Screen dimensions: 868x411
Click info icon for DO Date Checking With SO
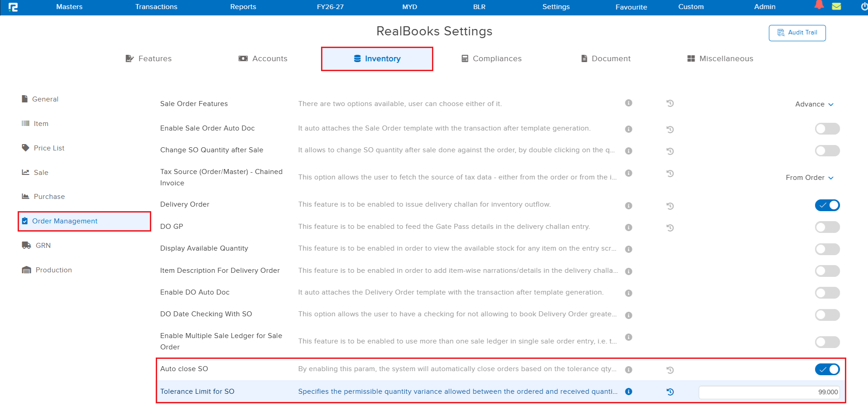click(x=628, y=315)
